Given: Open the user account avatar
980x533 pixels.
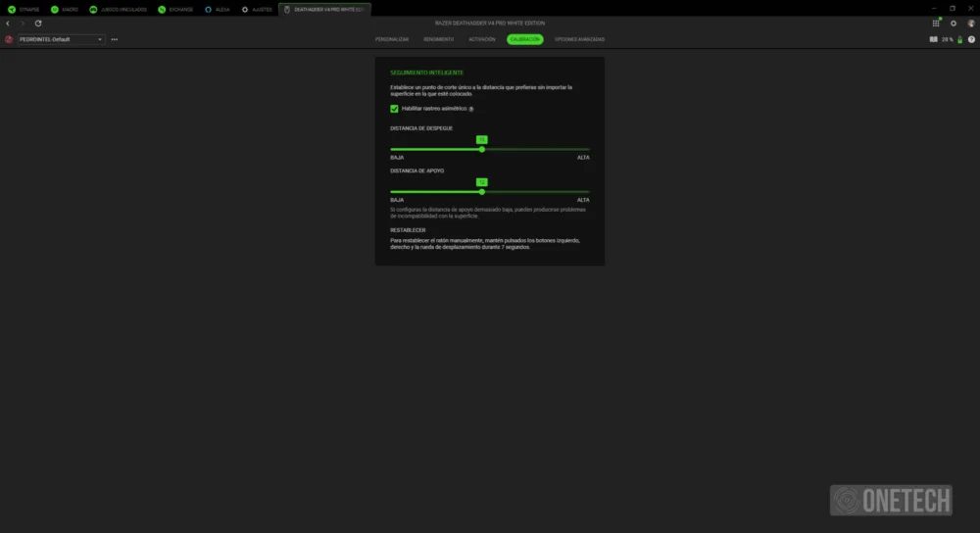Looking at the screenshot, I should click(x=970, y=24).
